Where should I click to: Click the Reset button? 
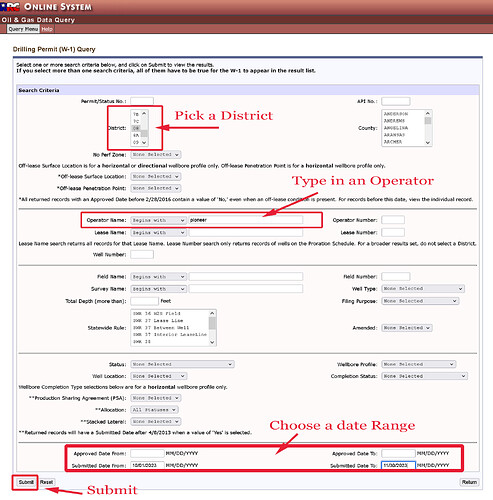46,482
